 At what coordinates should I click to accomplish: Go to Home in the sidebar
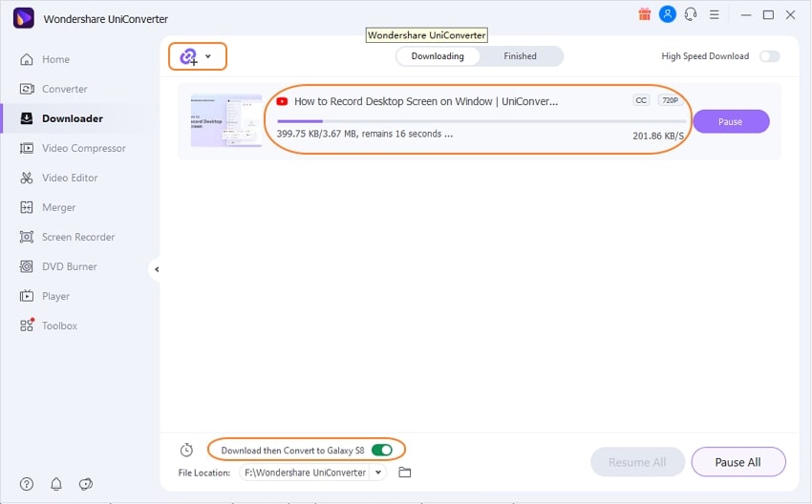55,59
